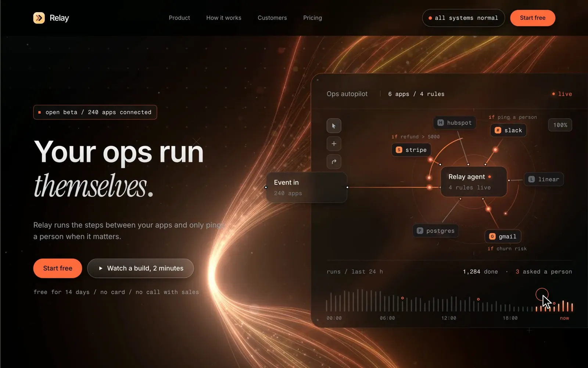Select the stripe node
The image size is (588, 368).
tap(411, 150)
